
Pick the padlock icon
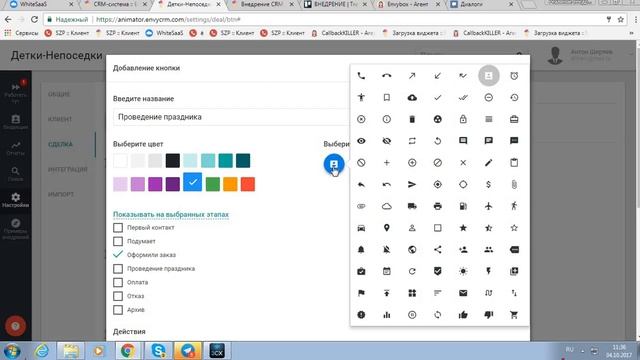click(x=463, y=119)
